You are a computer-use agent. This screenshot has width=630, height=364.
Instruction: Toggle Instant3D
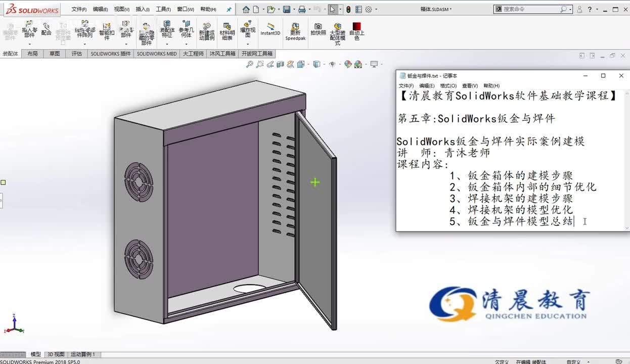point(271,29)
